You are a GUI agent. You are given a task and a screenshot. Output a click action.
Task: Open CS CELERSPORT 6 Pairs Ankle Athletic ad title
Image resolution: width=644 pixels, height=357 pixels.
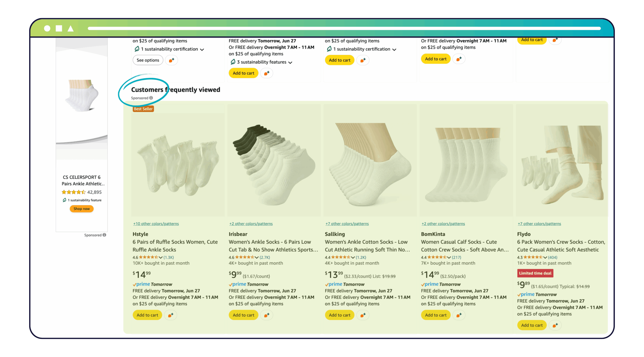tap(83, 181)
